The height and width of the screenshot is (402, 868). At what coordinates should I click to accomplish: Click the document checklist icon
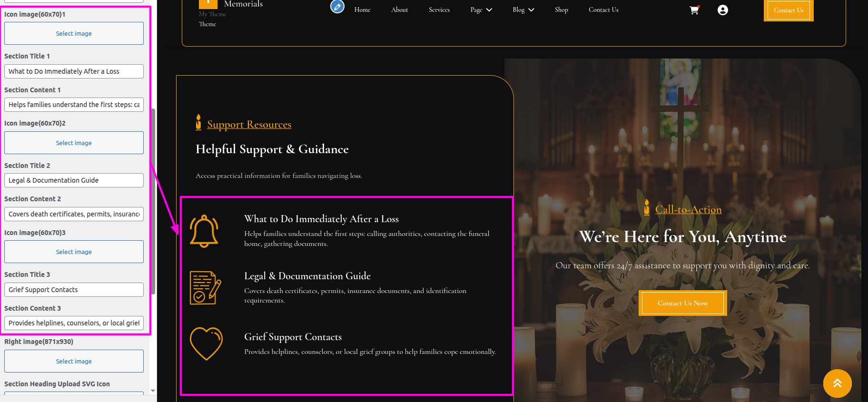pyautogui.click(x=206, y=287)
